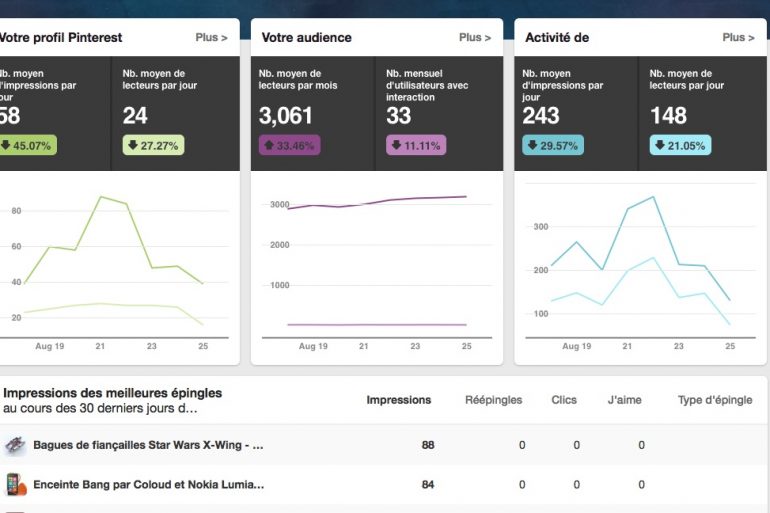The width and height of the screenshot is (770, 513).
Task: Open Plus link in Votre audience panel
Action: coord(474,38)
